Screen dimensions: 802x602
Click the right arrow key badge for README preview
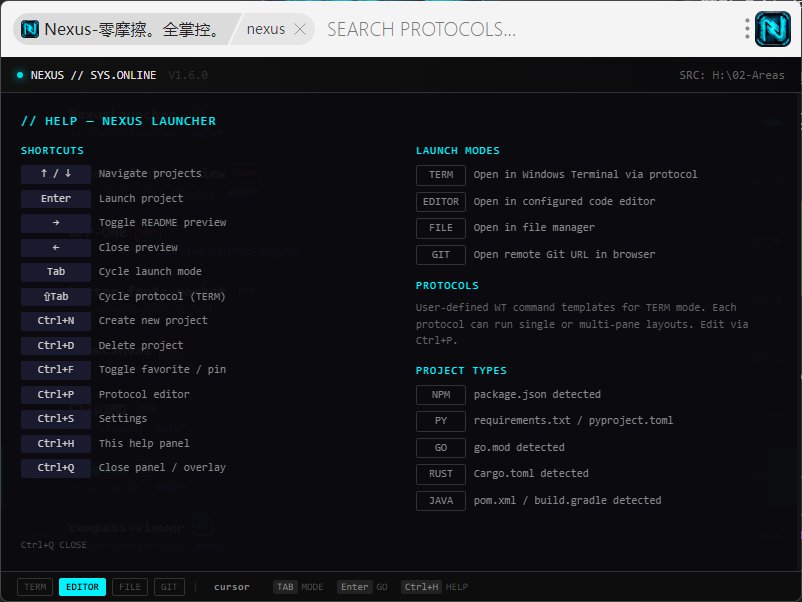[56, 223]
